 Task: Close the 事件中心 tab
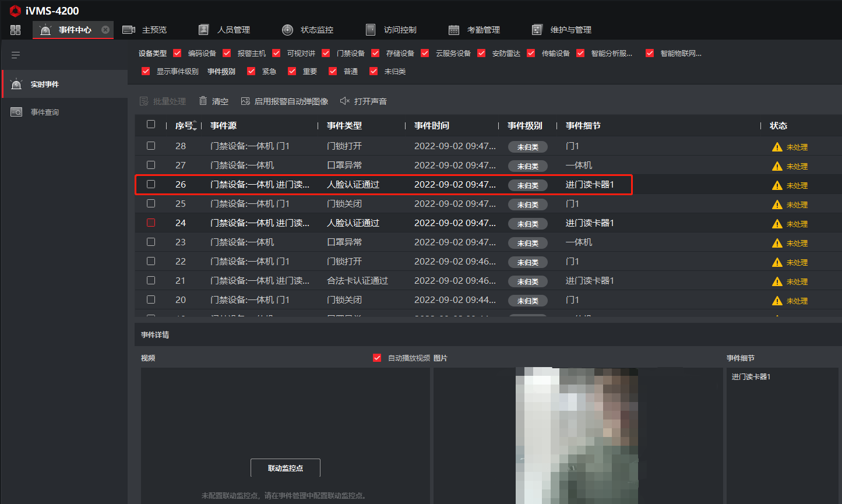pos(105,30)
